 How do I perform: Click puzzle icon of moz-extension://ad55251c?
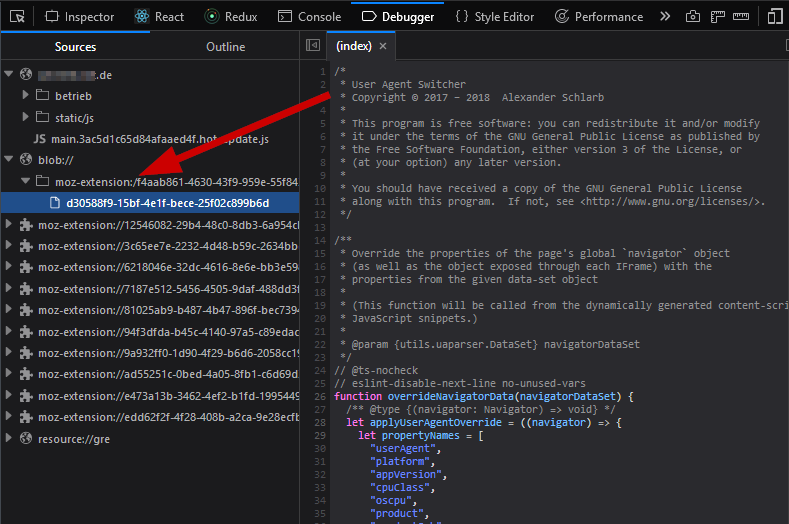click(26, 374)
